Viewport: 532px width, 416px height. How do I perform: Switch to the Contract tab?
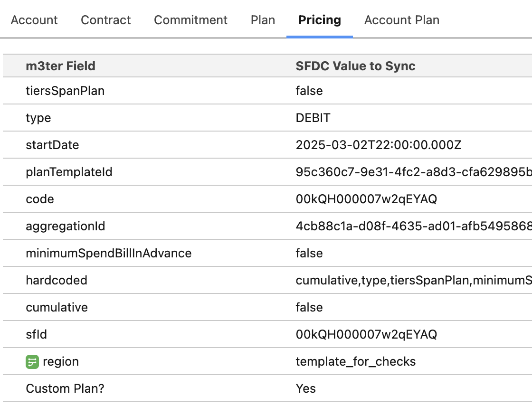click(106, 20)
